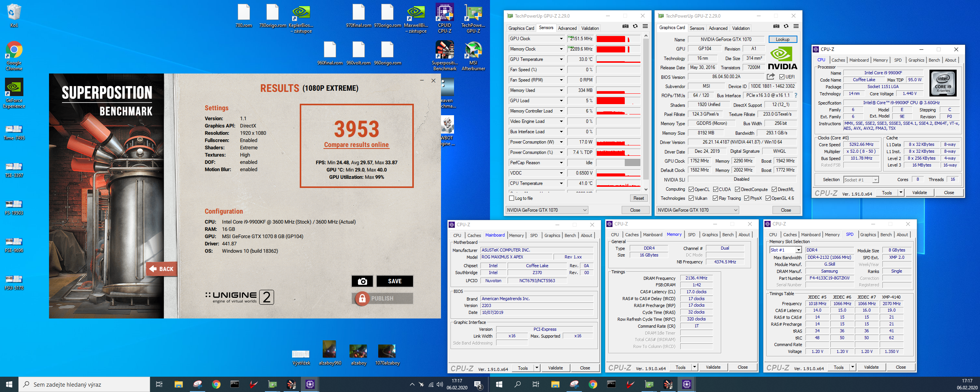This screenshot has width=980, height=392.
Task: Click the Compare results online link
Action: 356,145
